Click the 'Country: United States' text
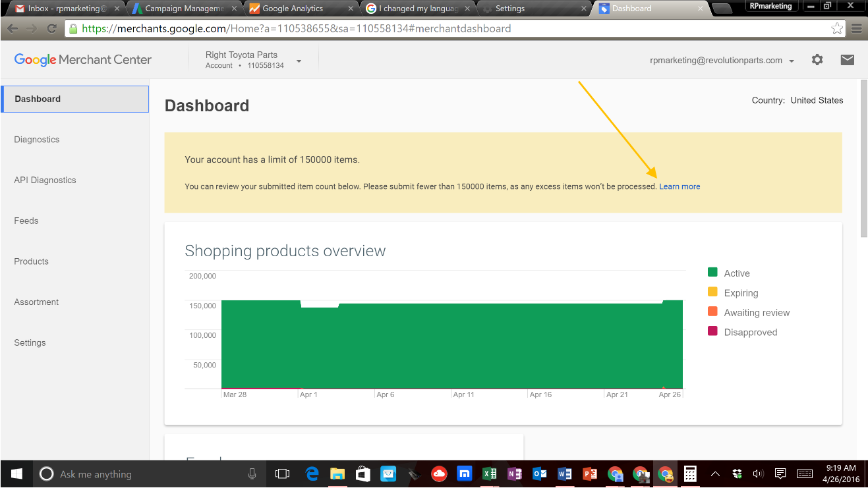 tap(797, 101)
